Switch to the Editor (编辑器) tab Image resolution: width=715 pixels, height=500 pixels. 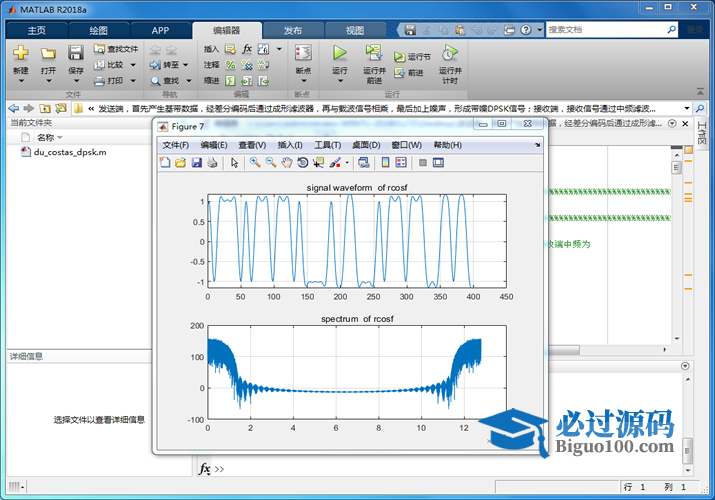coord(227,31)
